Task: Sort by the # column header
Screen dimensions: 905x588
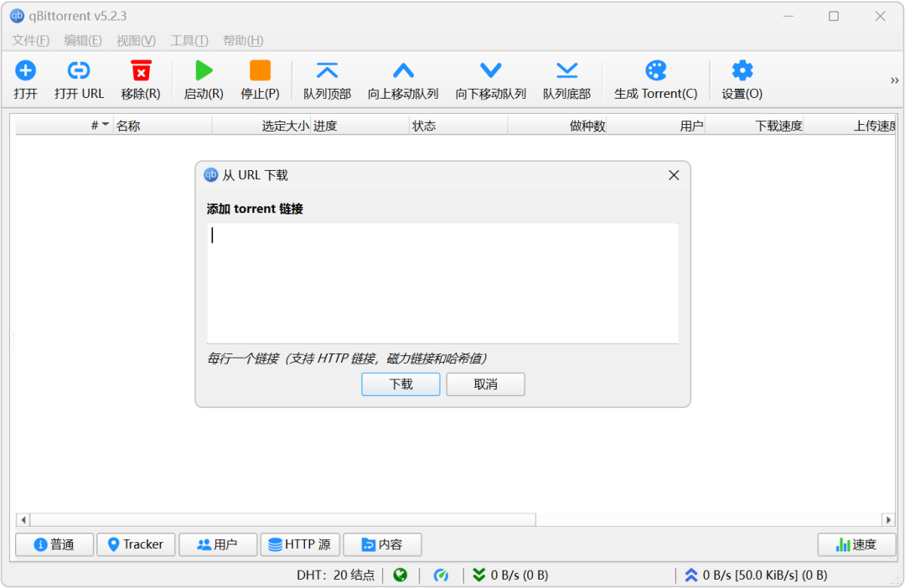Action: tap(64, 126)
